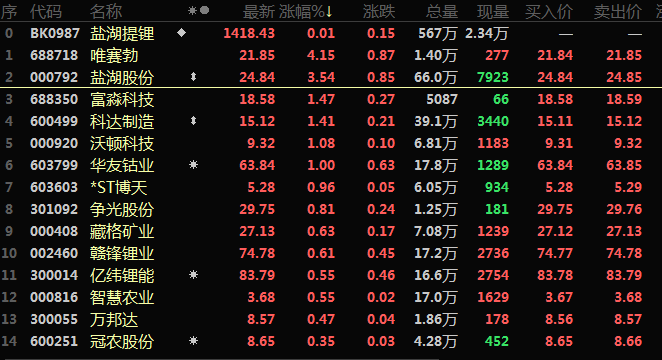Select stock 科达制造
The image size is (662, 360).
click(x=122, y=122)
